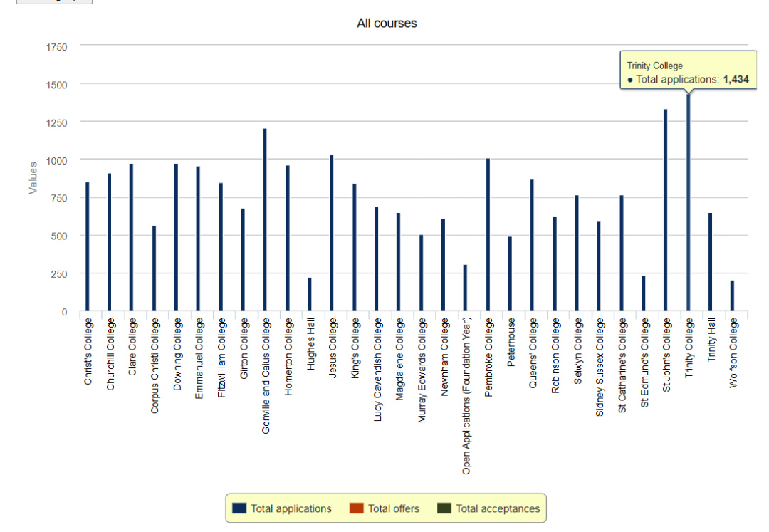Click the Girton College bar
Image resolution: width=769 pixels, height=532 pixels.
point(243,260)
